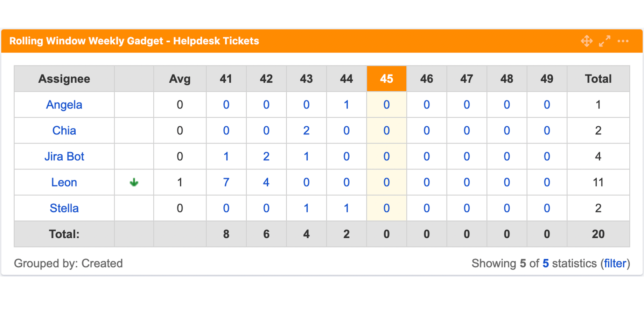
Task: Open the filter link in the statistics footer
Action: click(x=615, y=263)
